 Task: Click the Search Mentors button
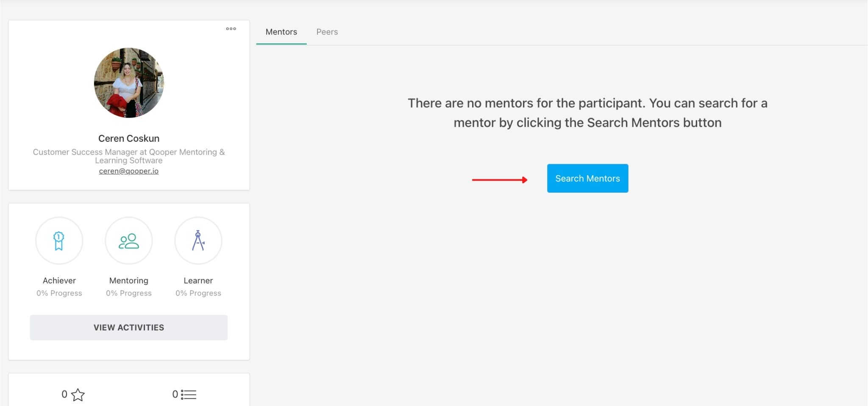coord(587,178)
